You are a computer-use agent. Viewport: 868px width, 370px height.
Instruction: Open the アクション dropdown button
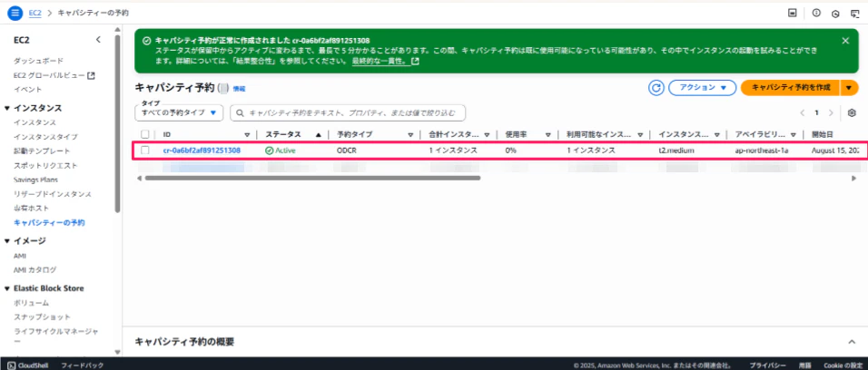[x=703, y=88]
